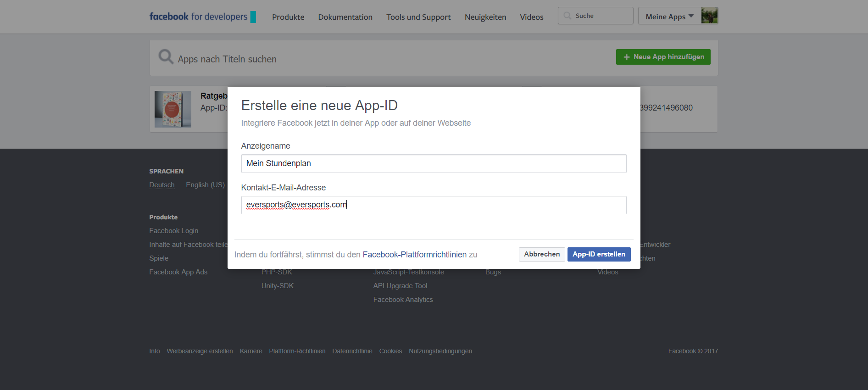Click the Kontakt-E-Mail-Adresse input field

(434, 205)
